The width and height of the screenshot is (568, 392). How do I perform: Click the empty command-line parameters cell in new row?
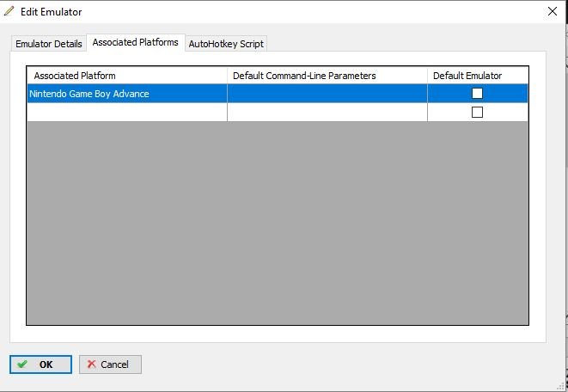pos(327,113)
